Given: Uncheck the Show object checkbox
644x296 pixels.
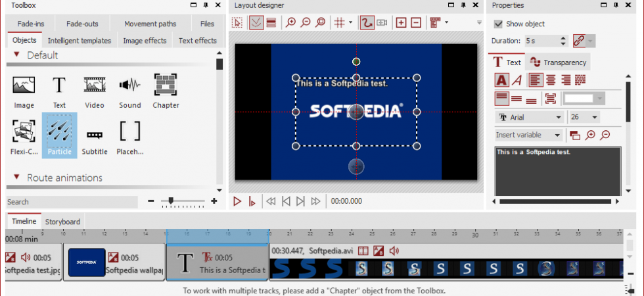Looking at the screenshot, I should [x=498, y=24].
